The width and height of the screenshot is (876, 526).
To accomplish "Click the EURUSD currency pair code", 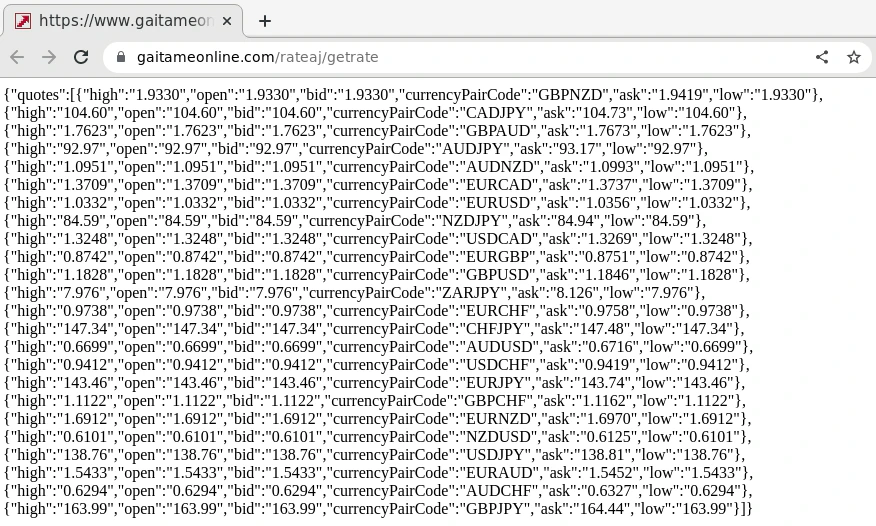I will 498,203.
